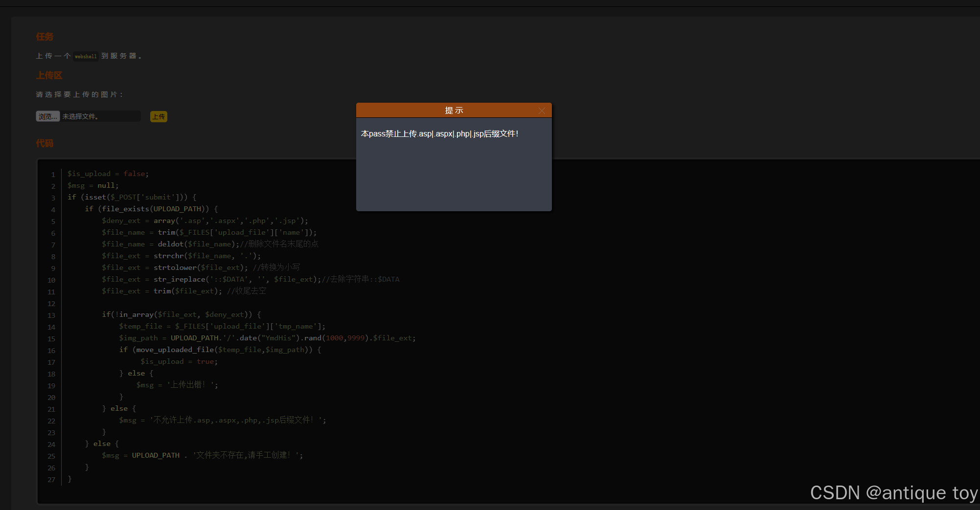Click the 上传 upload button
The width and height of the screenshot is (980, 510).
(x=159, y=116)
